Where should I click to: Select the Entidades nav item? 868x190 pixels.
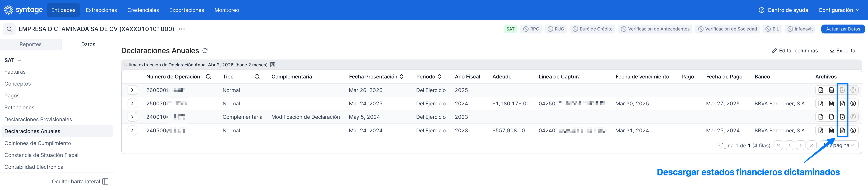(x=63, y=10)
